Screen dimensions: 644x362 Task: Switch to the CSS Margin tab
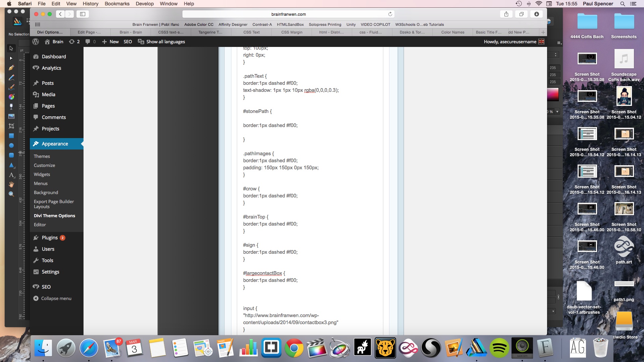[x=291, y=32]
